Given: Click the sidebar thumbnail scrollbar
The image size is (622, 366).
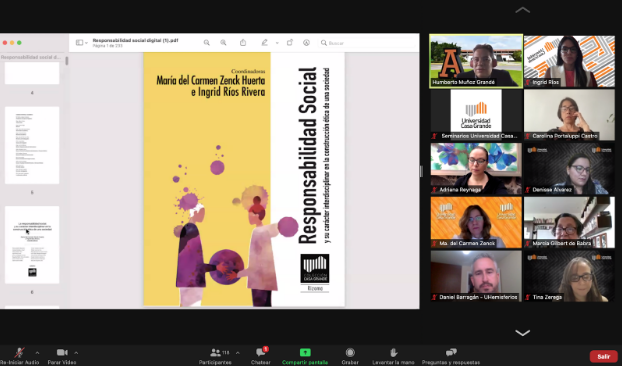Looking at the screenshot, I should tap(67, 61).
